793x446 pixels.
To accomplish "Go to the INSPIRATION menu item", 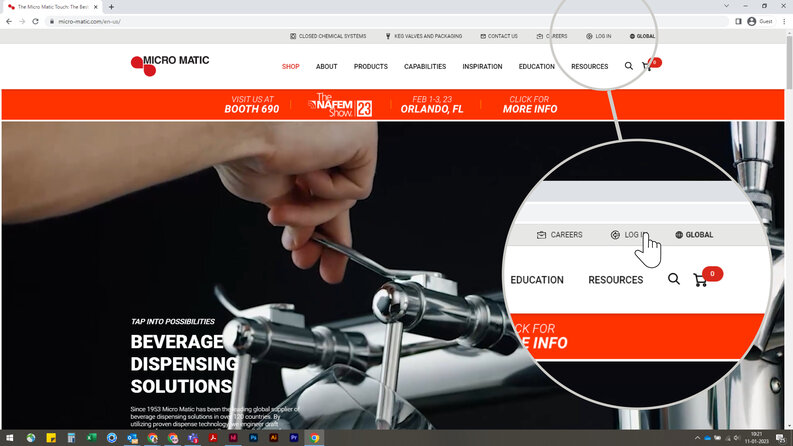I will point(482,67).
